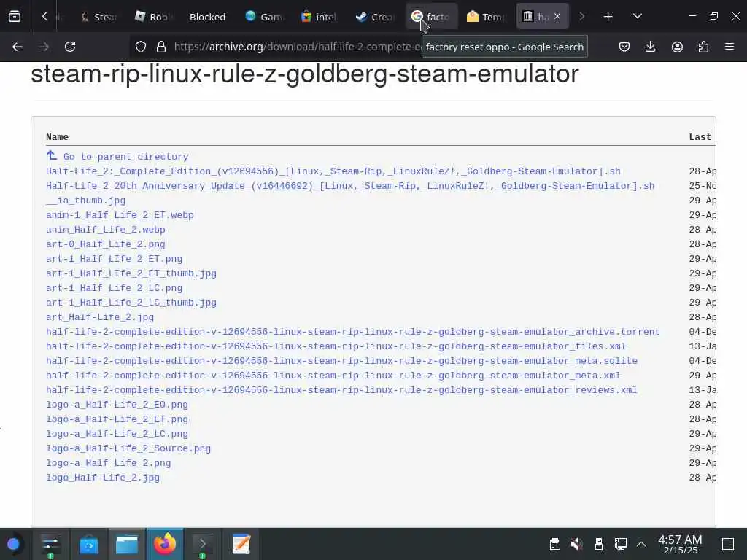Open logo-a_Half-Life_2_Source.png
Image resolution: width=747 pixels, height=560 pixels.
point(128,448)
